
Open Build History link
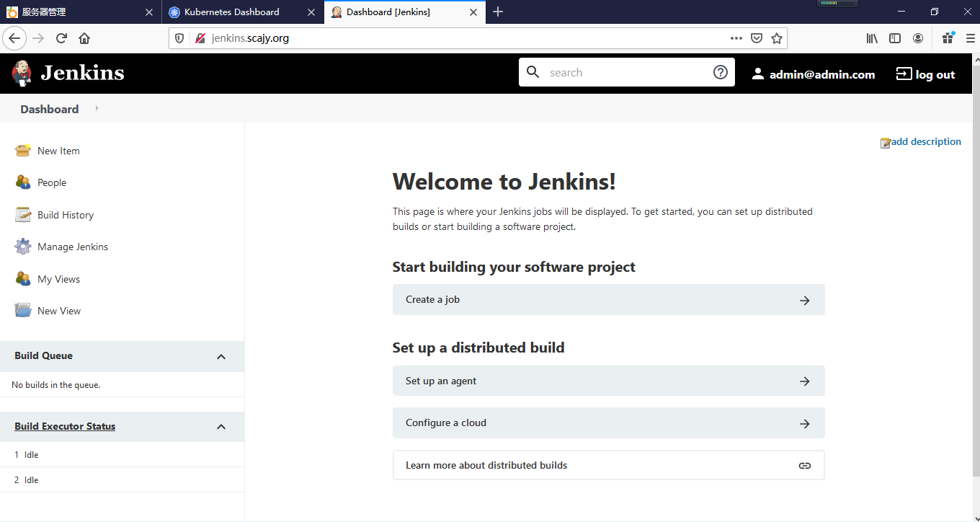(66, 215)
